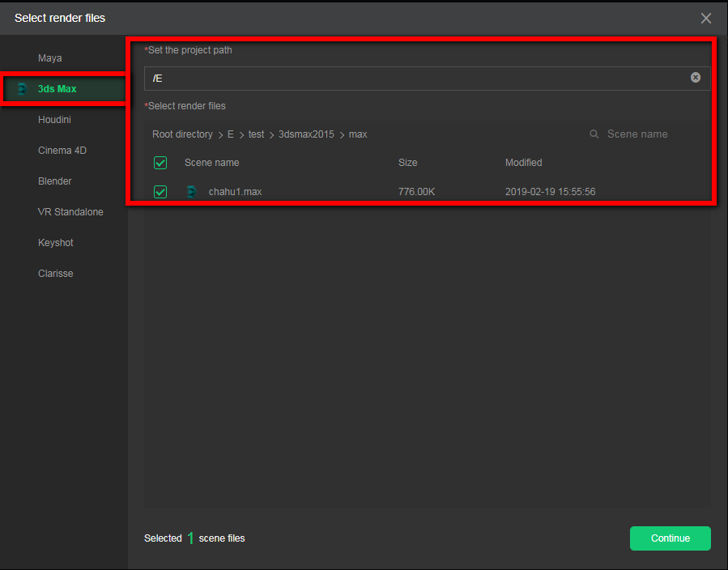Screen dimensions: 728x570
Task: Select Maya in the software list
Action: coord(49,58)
